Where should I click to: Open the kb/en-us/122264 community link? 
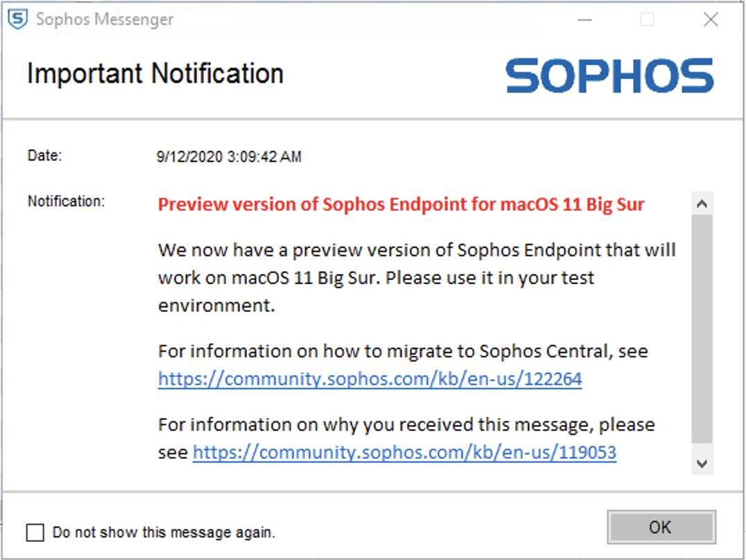[370, 378]
